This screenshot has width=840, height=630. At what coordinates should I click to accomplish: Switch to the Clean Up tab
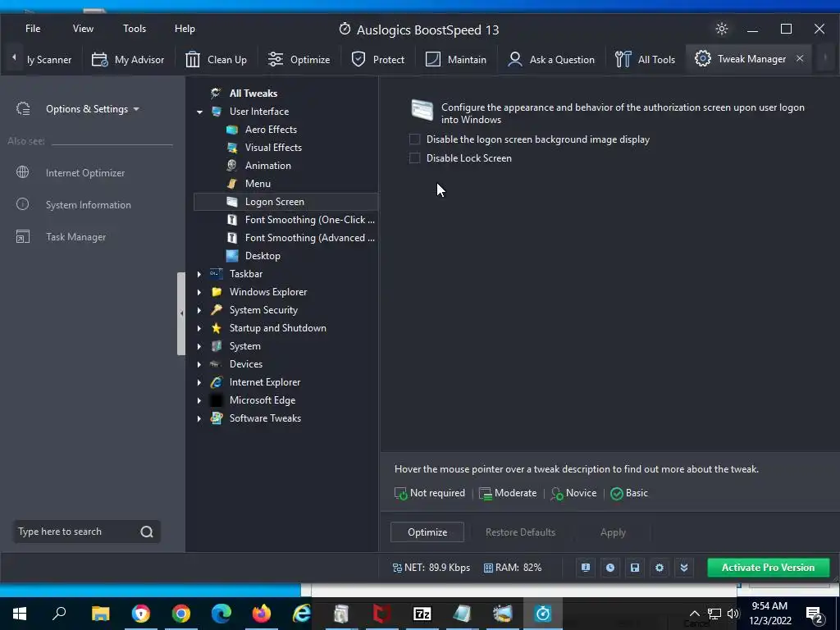coord(216,59)
